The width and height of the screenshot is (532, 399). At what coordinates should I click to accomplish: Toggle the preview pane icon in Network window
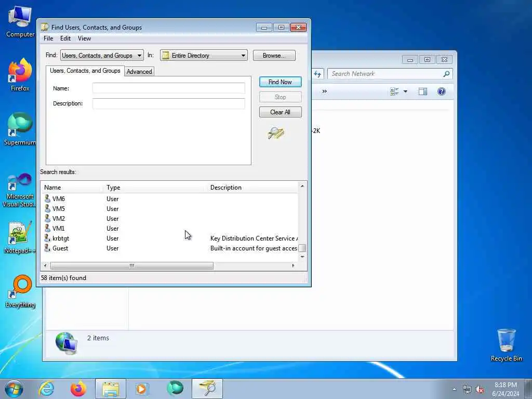[x=423, y=91]
